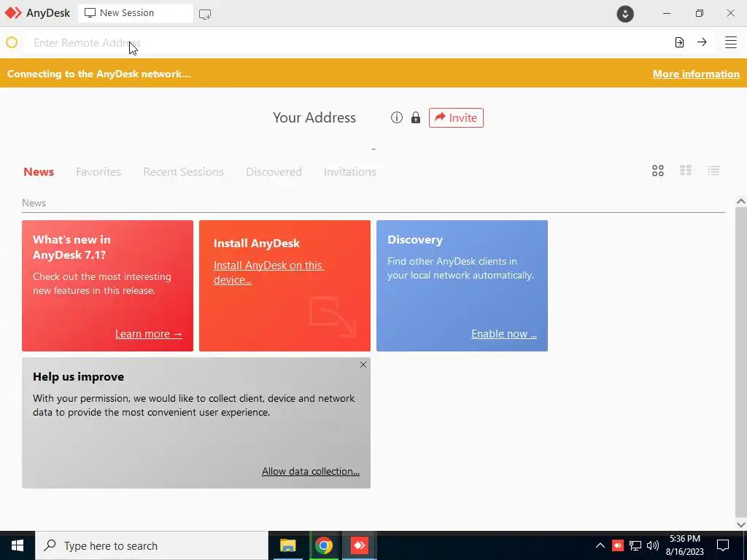Click the Windows Start button
The height and width of the screenshot is (560, 747).
[x=18, y=545]
